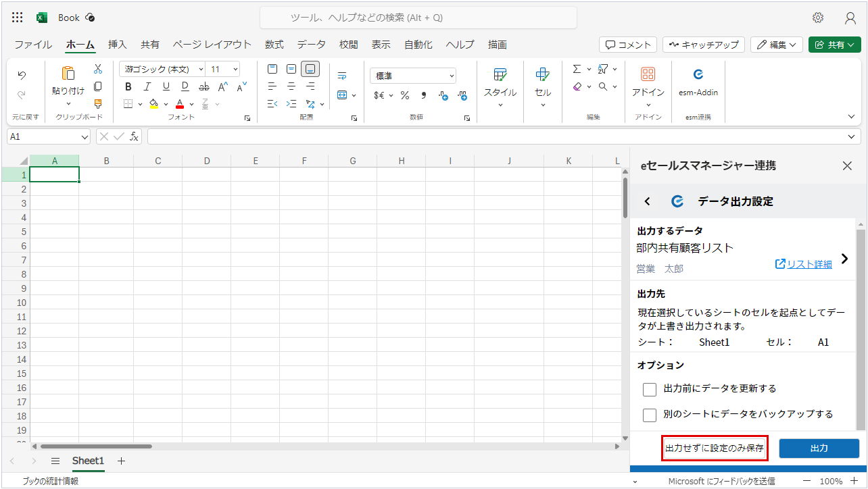Switch to the 挿入 tab
The image size is (868, 489).
pyautogui.click(x=118, y=45)
